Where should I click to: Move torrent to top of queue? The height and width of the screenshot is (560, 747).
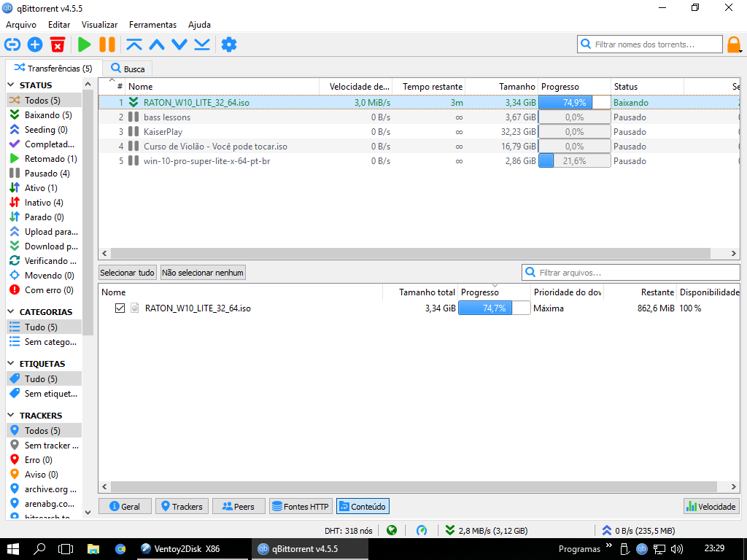(133, 44)
